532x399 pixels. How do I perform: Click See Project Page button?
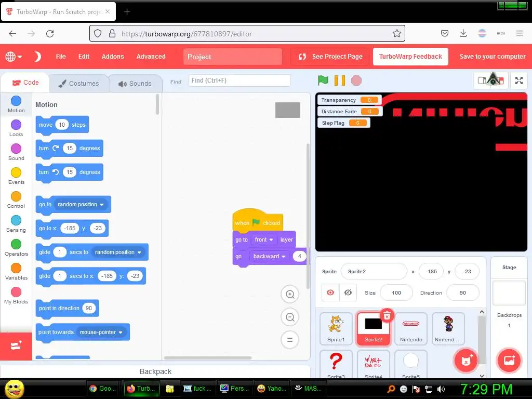[330, 57]
